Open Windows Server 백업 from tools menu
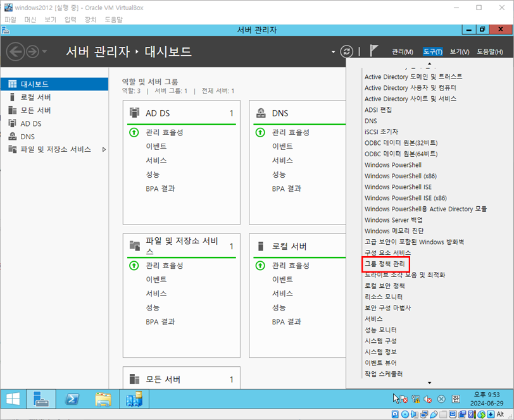The image size is (514, 420). tap(394, 220)
